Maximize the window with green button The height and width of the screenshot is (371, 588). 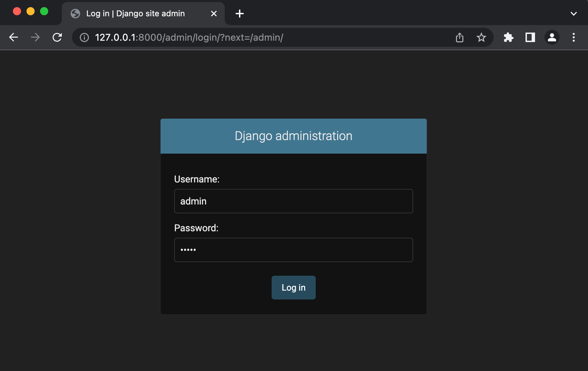point(44,11)
